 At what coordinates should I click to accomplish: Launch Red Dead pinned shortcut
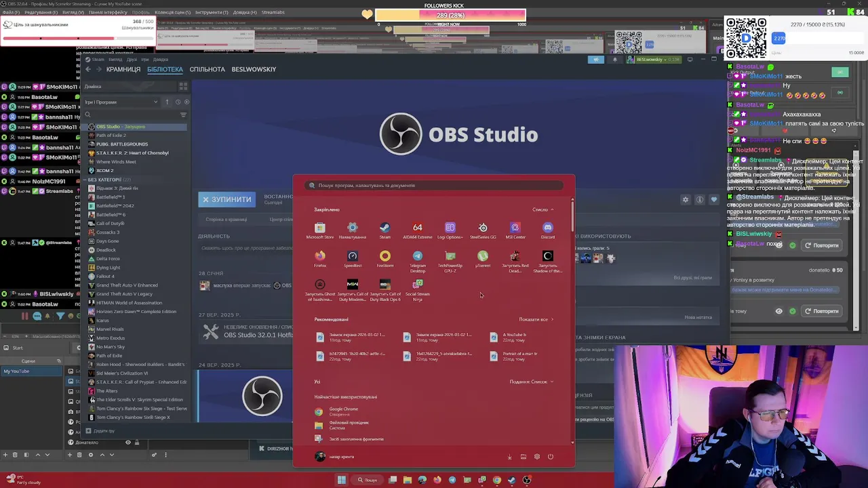[515, 261]
